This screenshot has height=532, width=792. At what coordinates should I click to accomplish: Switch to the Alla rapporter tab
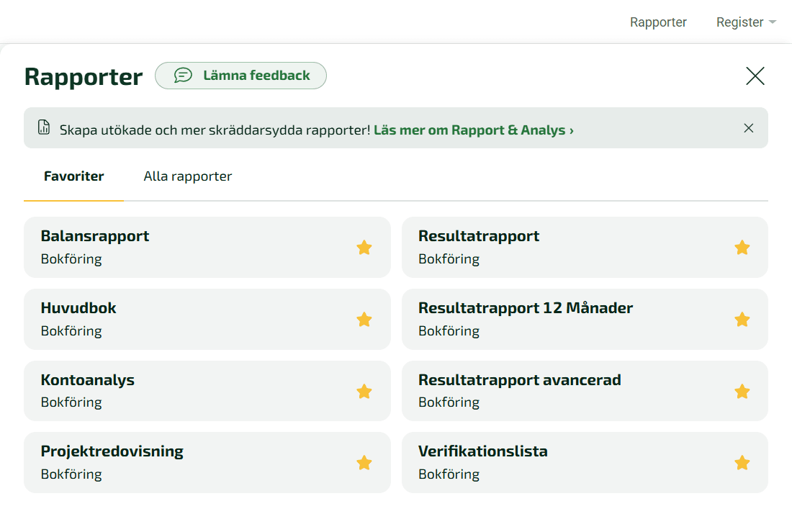(x=187, y=176)
